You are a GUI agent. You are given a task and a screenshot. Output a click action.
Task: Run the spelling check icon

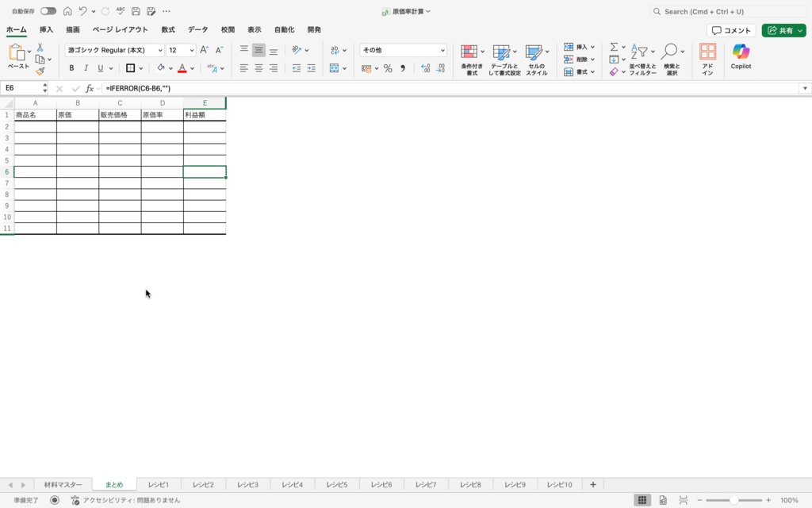point(121,11)
